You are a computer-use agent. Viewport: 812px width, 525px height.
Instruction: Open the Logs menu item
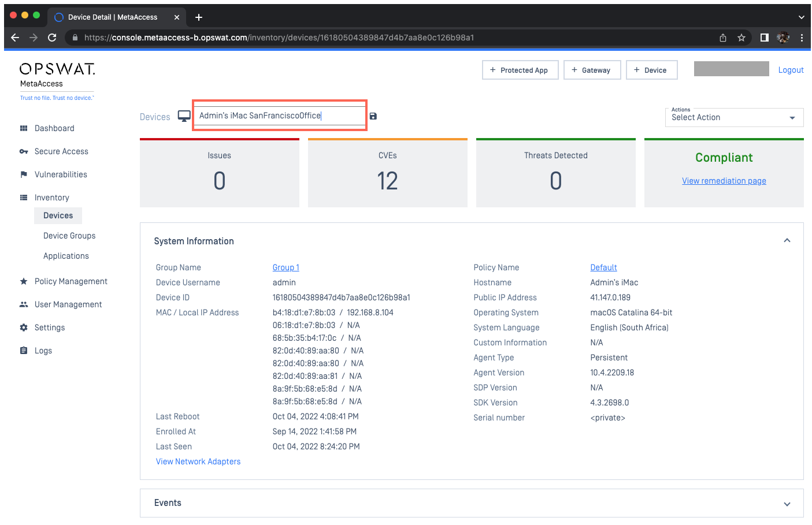(x=43, y=351)
